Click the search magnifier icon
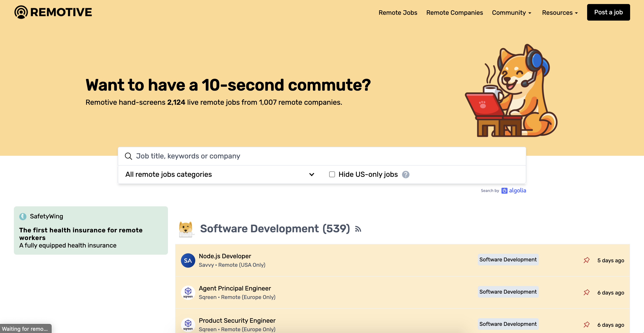This screenshot has height=333, width=644. 129,156
